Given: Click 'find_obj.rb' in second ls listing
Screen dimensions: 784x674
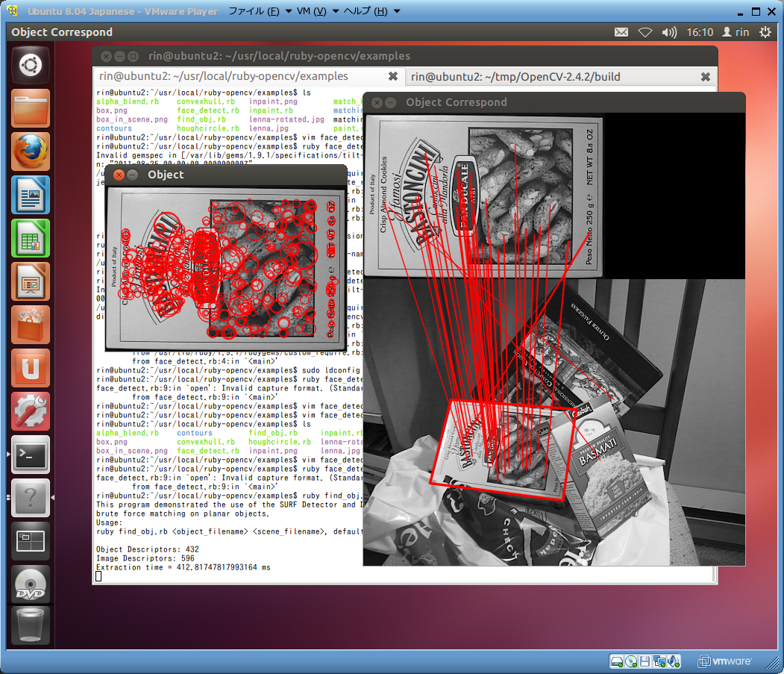Looking at the screenshot, I should pyautogui.click(x=273, y=433).
